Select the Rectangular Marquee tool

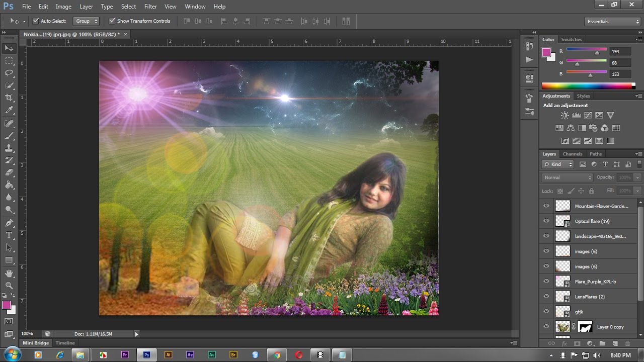[x=9, y=61]
